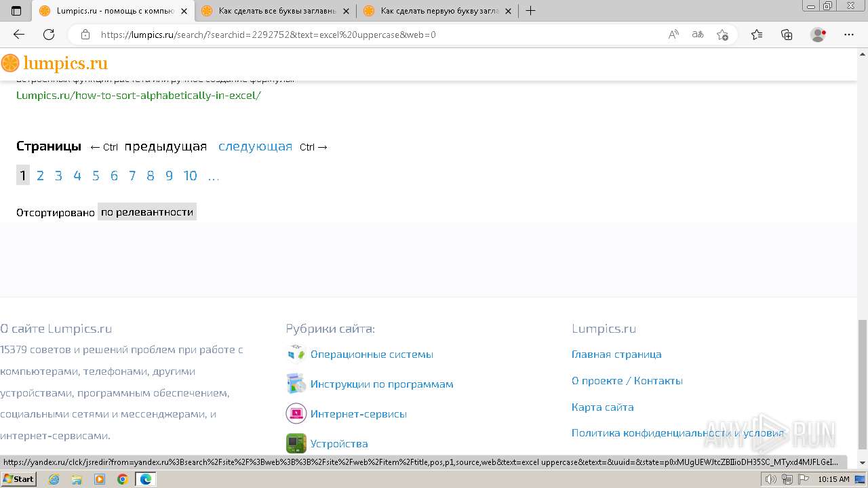This screenshot has width=868, height=488.
Task: Open Инструкции по программам link
Action: coord(382,384)
